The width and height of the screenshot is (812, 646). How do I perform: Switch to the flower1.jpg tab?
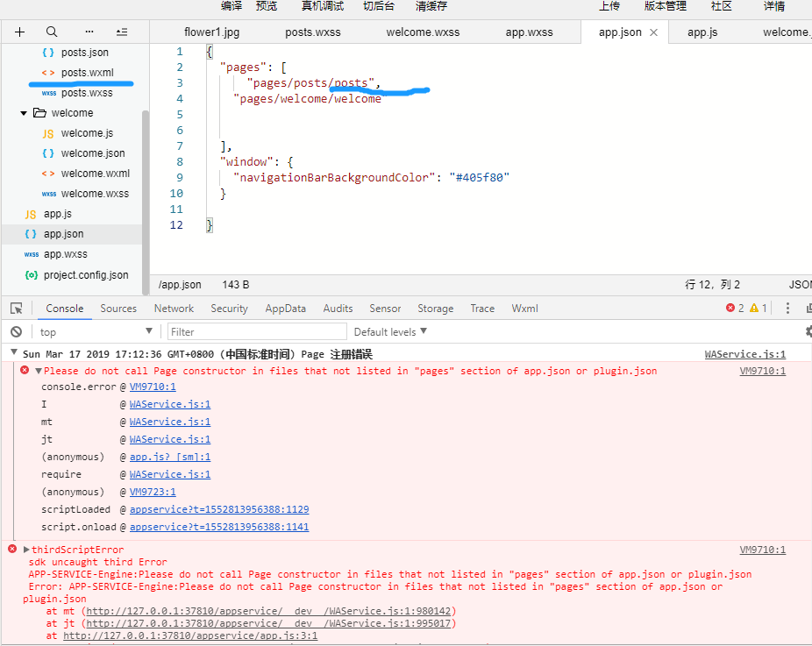pyautogui.click(x=212, y=32)
